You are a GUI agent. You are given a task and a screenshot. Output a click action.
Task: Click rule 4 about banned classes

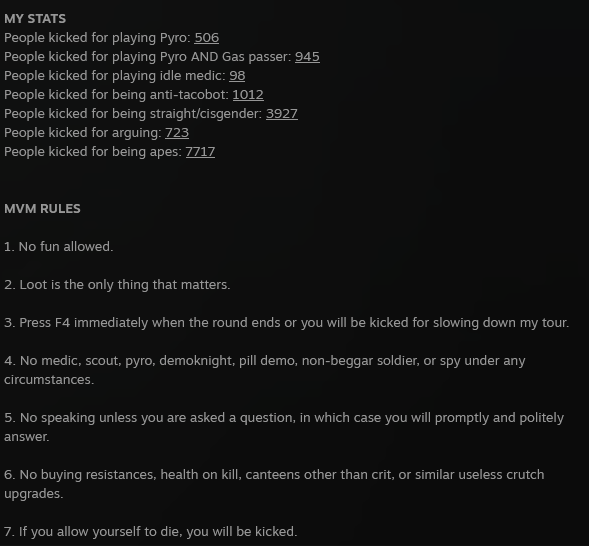click(265, 370)
